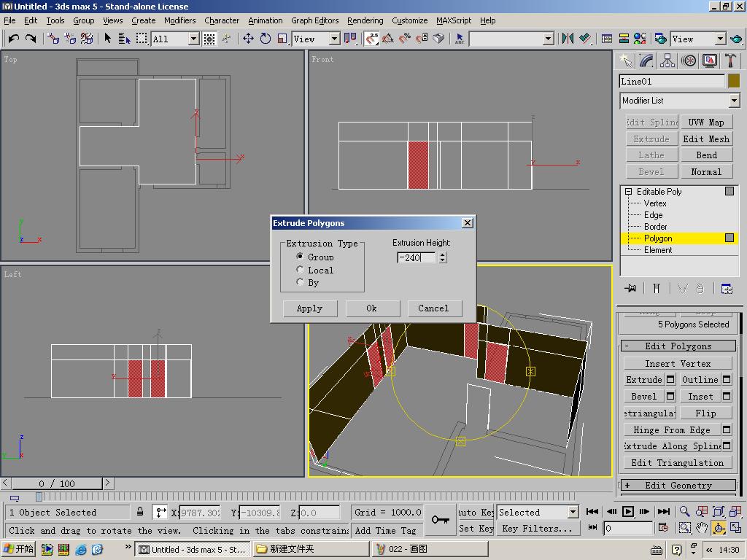
Task: Click Ok in Extrude Polygons dialog
Action: (372, 308)
